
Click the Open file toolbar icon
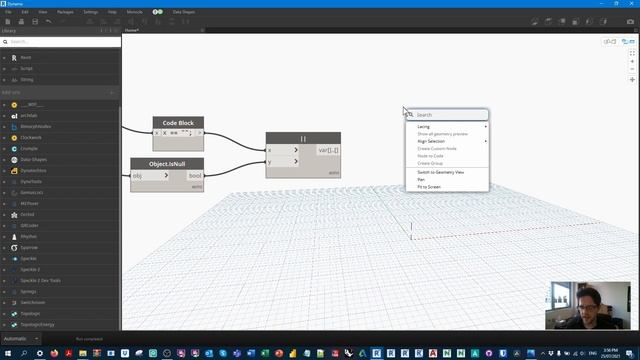[x=21, y=21]
